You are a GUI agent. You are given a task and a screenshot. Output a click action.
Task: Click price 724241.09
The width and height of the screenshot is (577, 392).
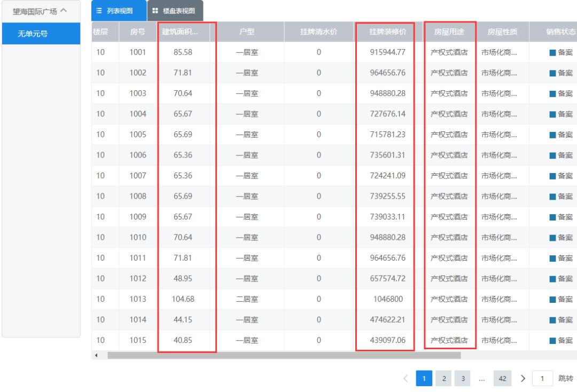(388, 176)
